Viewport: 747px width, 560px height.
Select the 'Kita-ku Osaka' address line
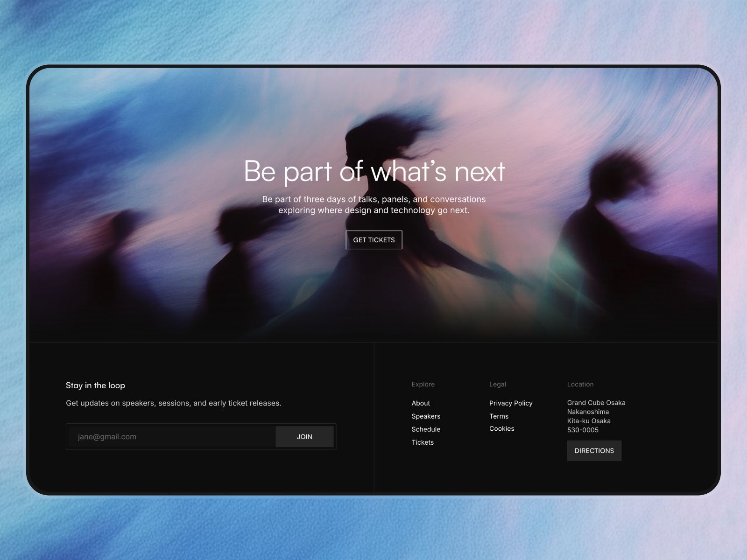589,421
